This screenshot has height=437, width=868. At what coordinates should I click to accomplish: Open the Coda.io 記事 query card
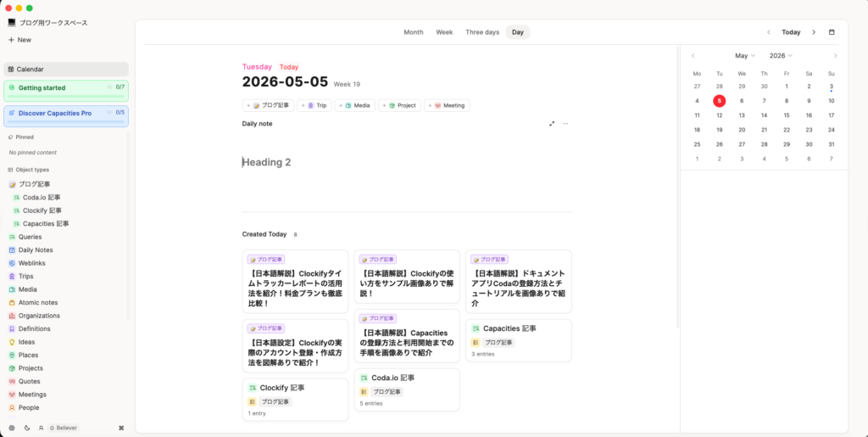(407, 390)
